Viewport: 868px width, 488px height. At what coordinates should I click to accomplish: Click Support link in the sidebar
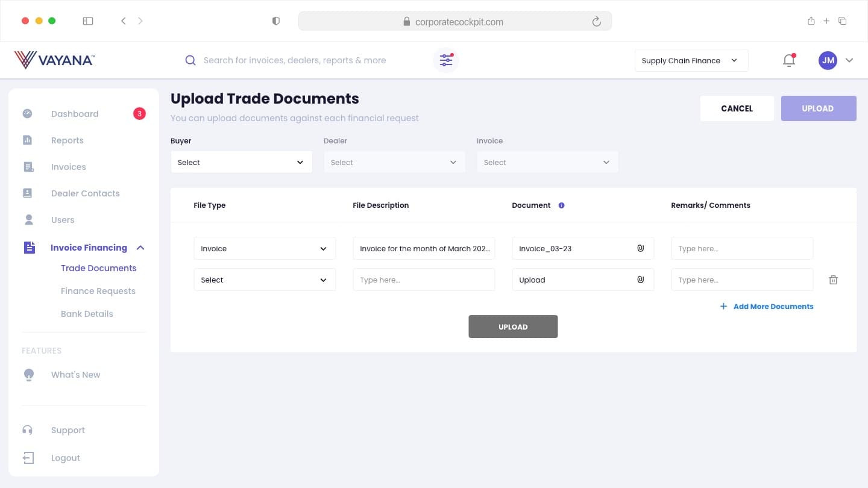[x=68, y=430]
